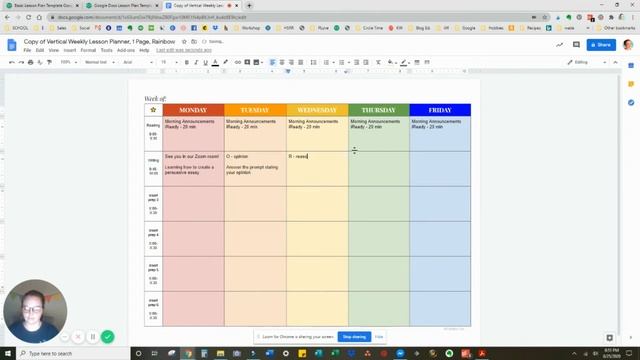This screenshot has height=360, width=640.
Task: Print the document using the printer icon
Action: pos(30,62)
